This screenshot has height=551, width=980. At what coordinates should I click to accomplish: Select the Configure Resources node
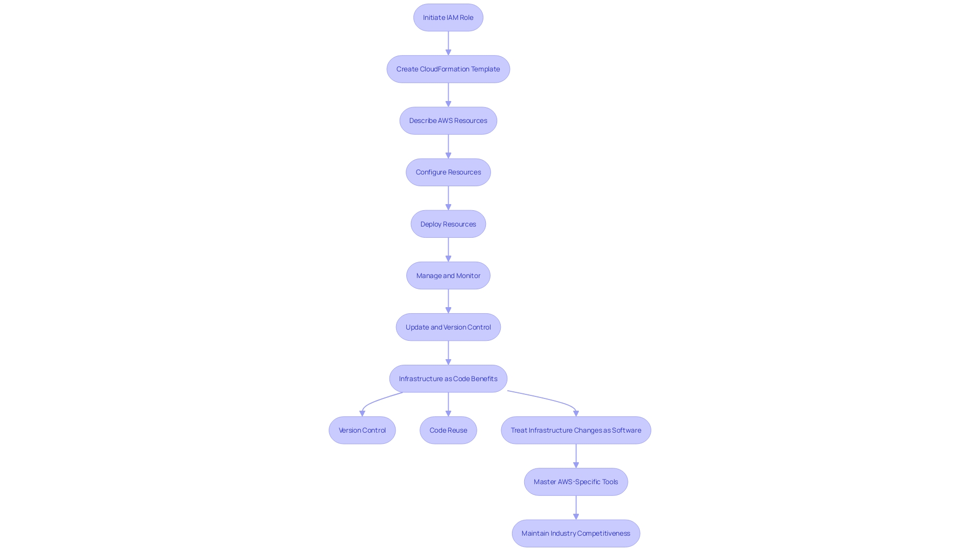(x=448, y=171)
